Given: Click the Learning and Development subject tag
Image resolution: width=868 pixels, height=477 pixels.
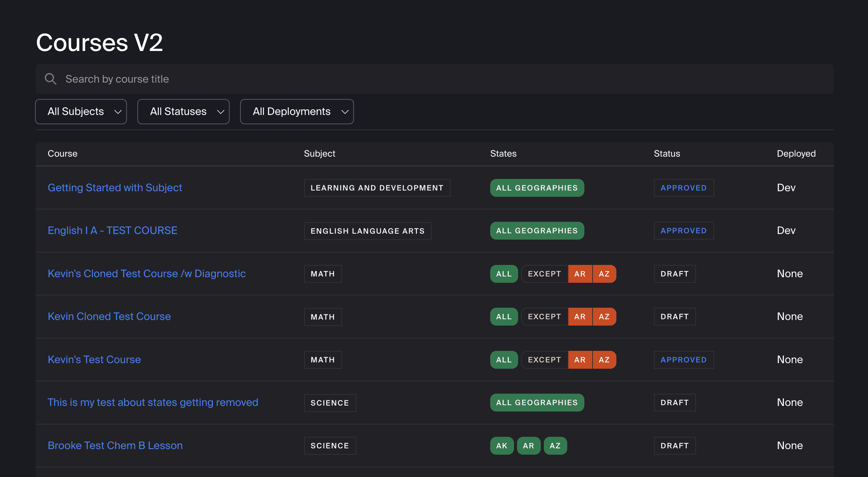Looking at the screenshot, I should pos(377,188).
